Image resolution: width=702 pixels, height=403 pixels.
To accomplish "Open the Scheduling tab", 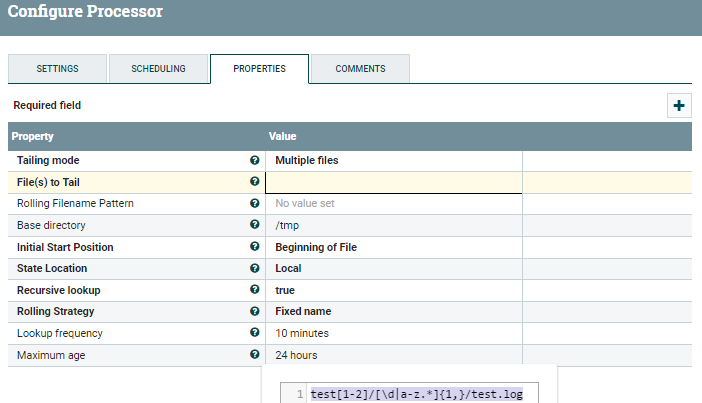I will [158, 69].
